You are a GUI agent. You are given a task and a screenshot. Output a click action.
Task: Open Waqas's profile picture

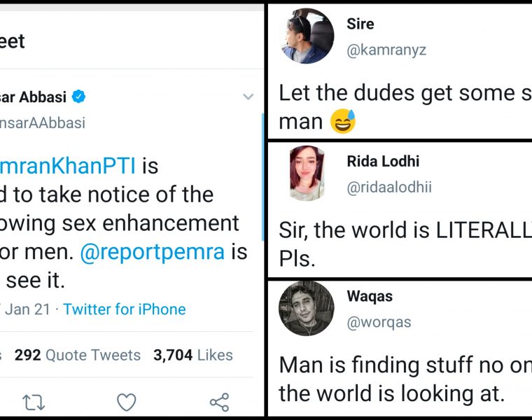[307, 308]
